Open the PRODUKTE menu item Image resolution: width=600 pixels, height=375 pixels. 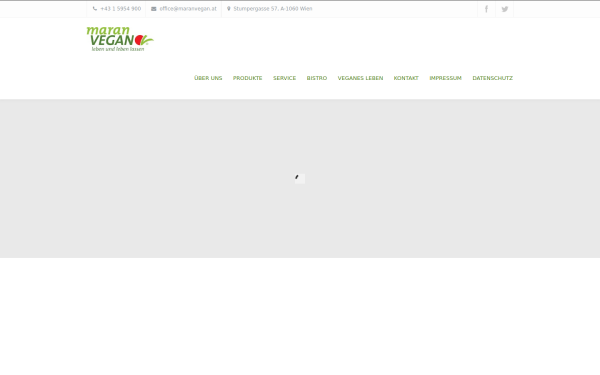248,78
